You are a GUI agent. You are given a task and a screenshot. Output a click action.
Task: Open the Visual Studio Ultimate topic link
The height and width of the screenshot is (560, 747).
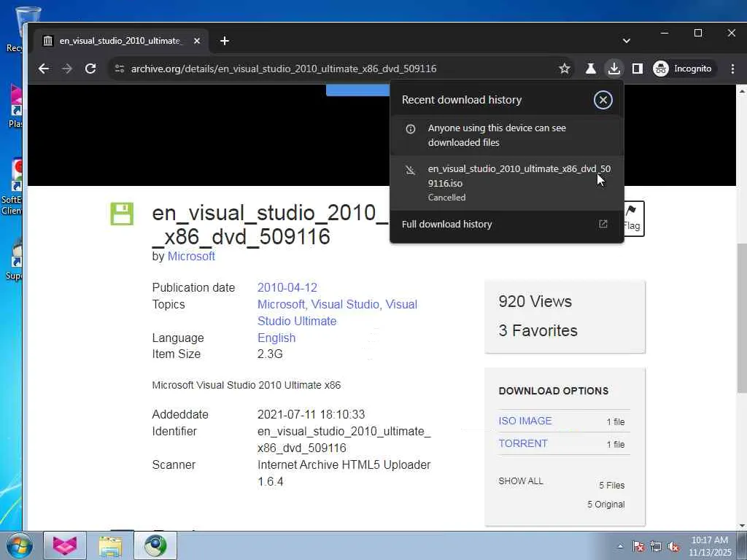tap(337, 312)
